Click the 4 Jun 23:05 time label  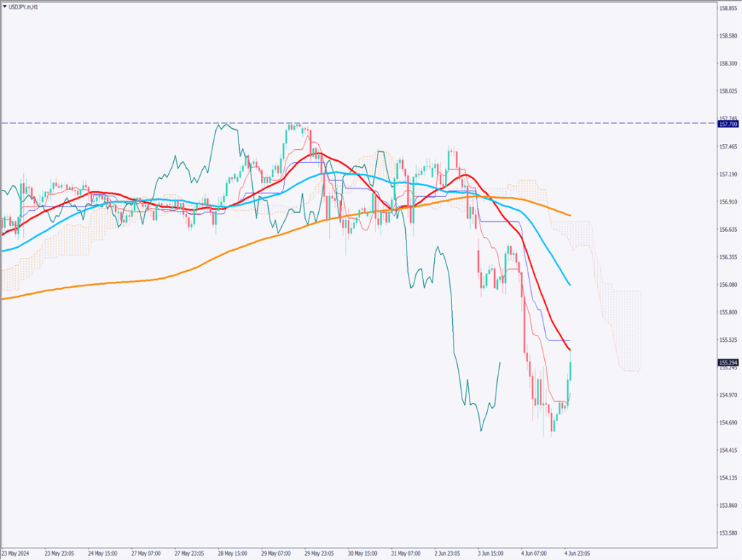tap(578, 553)
